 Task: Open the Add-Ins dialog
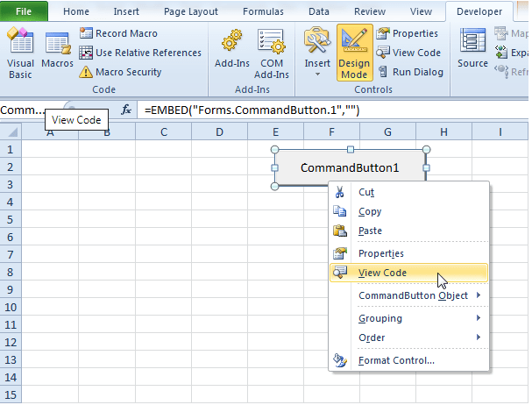pos(231,51)
